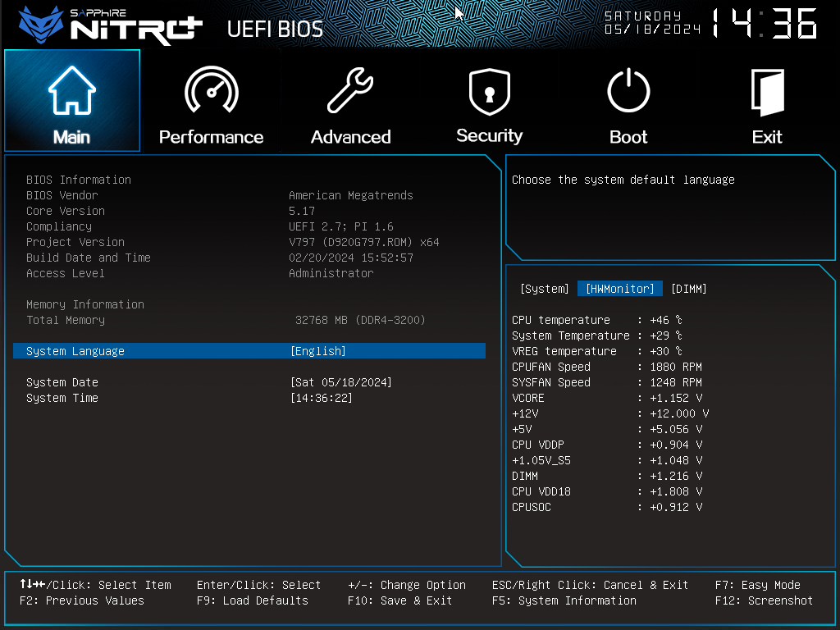Click the CPU VDDP voltage reading
This screenshot has width=840, height=630.
pos(606,445)
